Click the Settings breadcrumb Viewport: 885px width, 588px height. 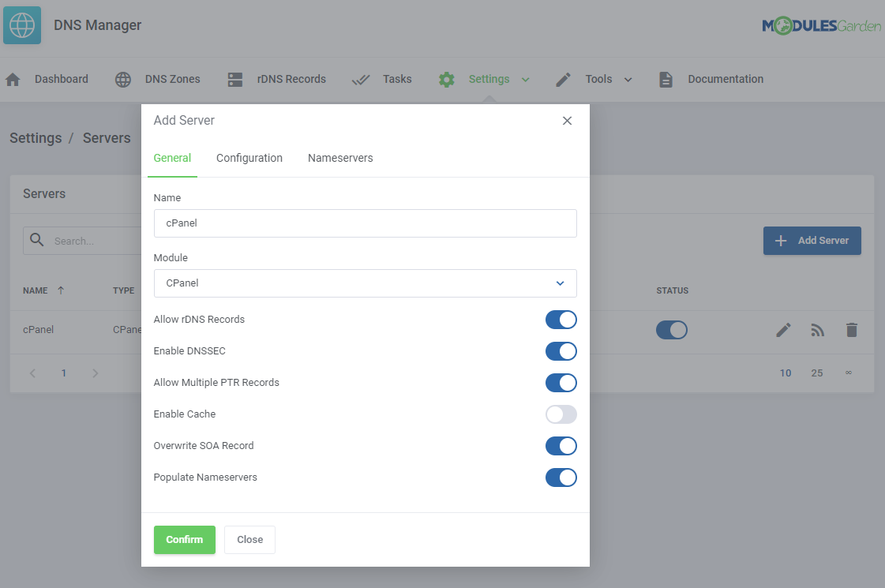pos(36,138)
